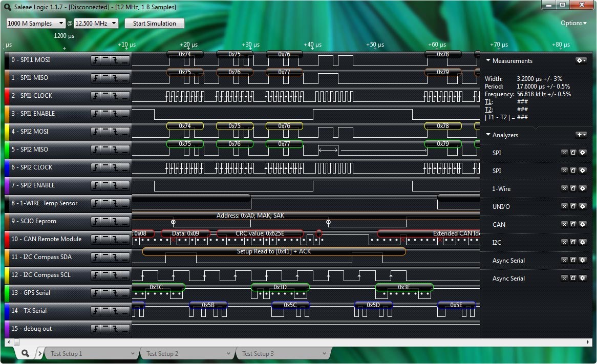Toggle rising edge trigger on 0 - SPI1 MOSI
Image resolution: width=597 pixels, height=364 pixels.
(96, 60)
